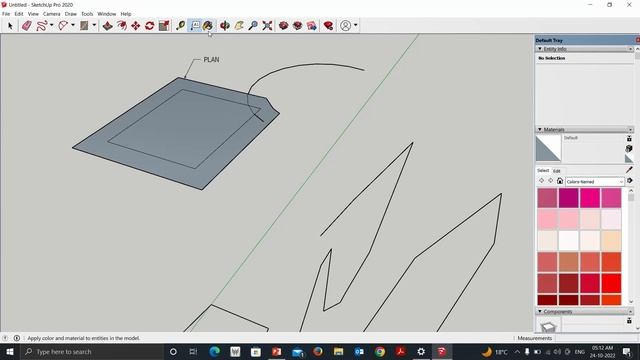
Task: Open Extension Manager ruby icon
Action: point(328,26)
